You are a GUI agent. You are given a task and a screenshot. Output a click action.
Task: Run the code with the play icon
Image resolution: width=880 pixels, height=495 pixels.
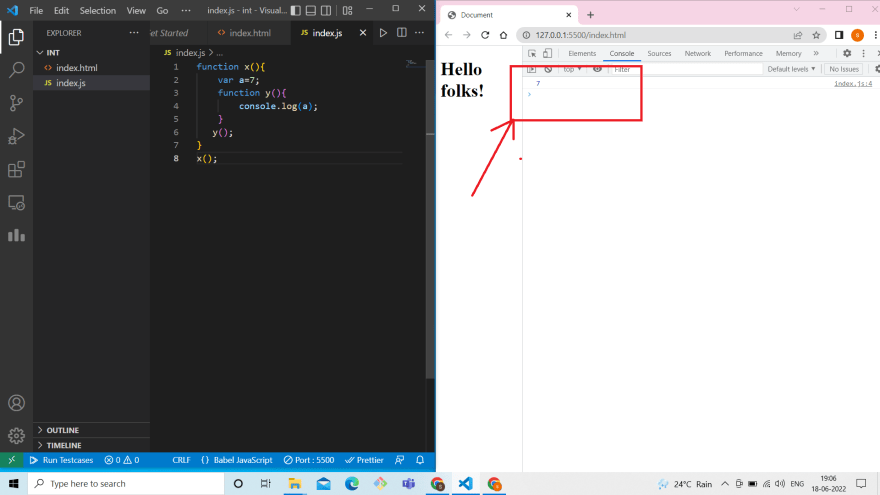point(383,33)
